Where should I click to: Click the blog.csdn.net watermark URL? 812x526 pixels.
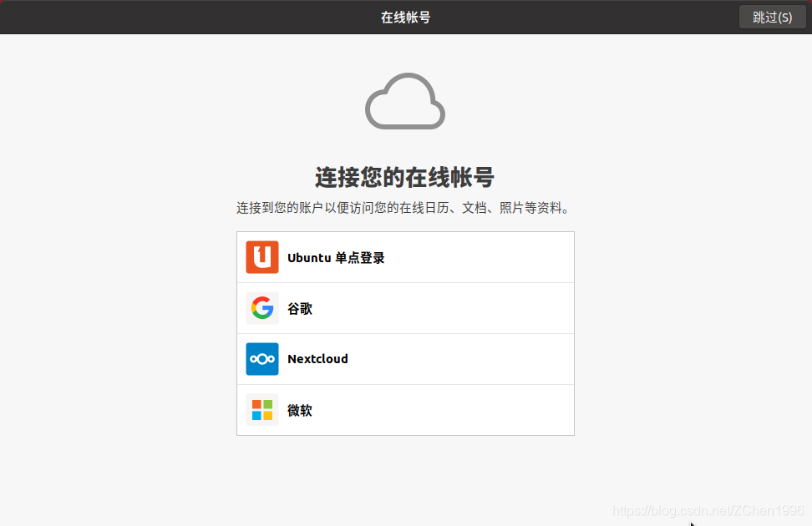(708, 510)
